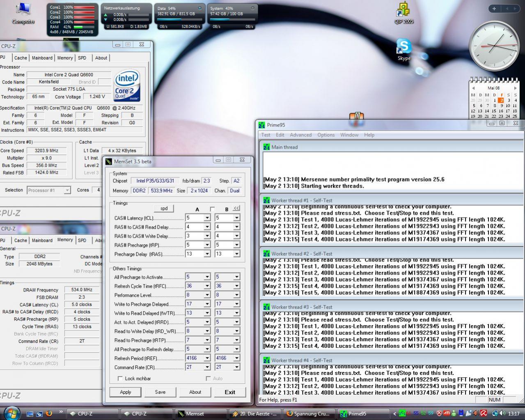Screen dimensions: 525x420
Task: Switch to Mainboard tab in top CPU-Z
Action: click(42, 58)
